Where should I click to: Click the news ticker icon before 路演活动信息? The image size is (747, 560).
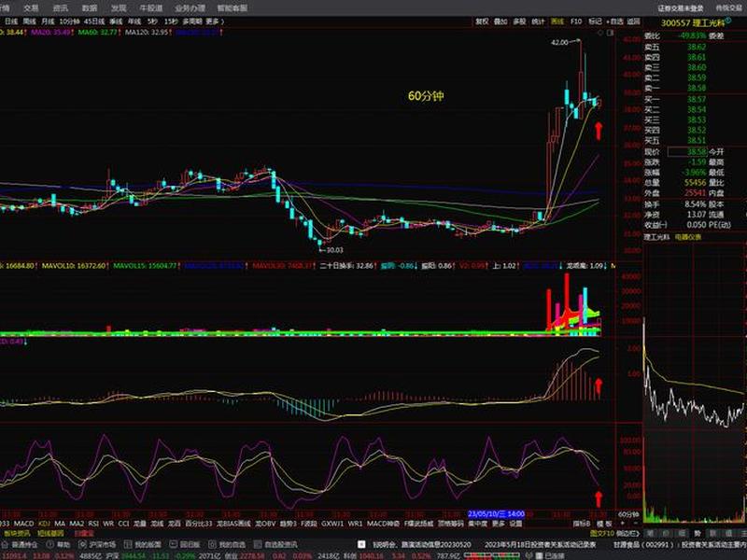(x=361, y=544)
